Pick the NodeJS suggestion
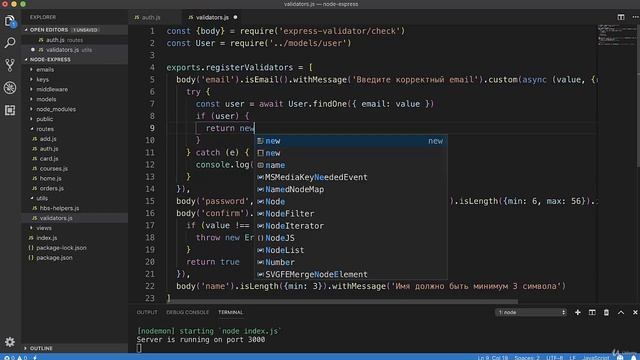640x360 pixels. coord(350,238)
